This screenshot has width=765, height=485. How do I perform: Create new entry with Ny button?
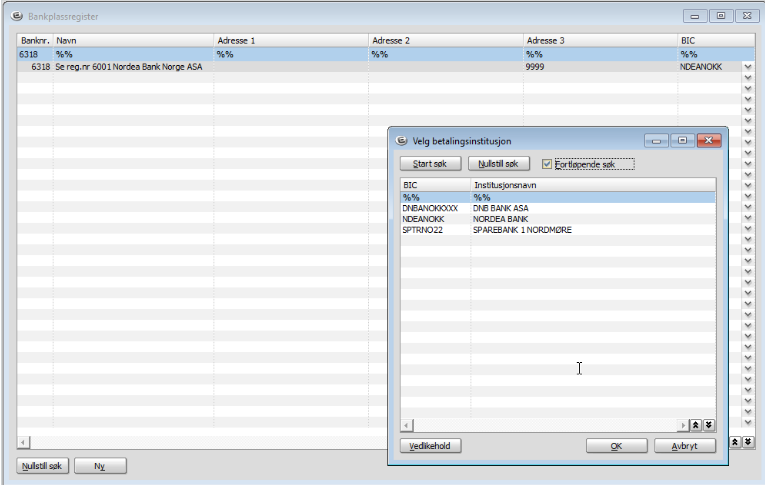100,465
